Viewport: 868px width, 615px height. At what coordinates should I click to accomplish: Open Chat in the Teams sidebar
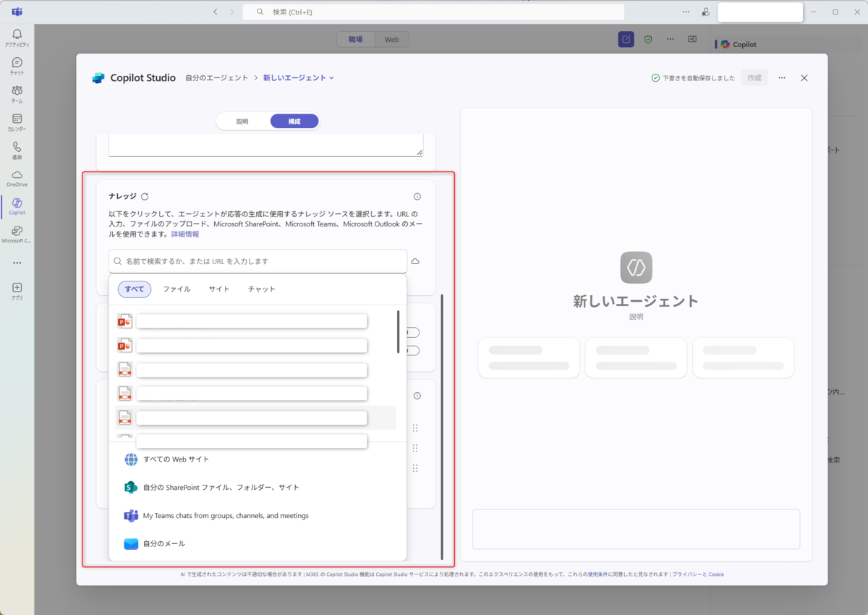tap(17, 66)
